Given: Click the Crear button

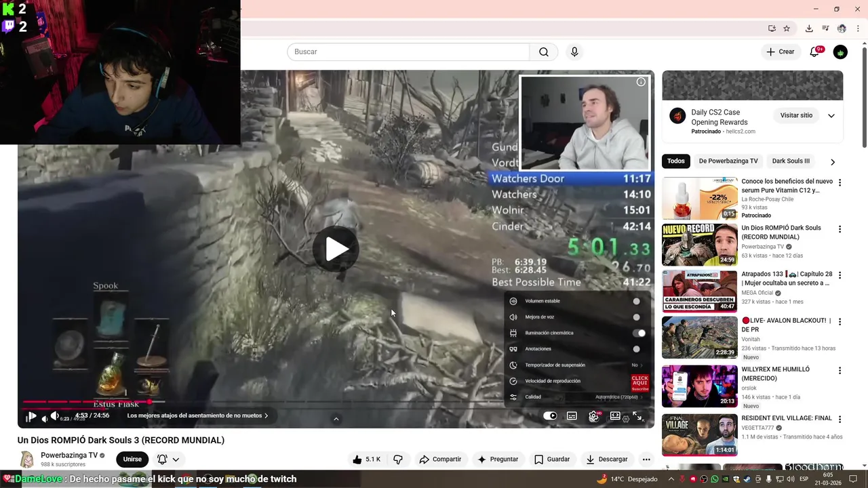Looking at the screenshot, I should (781, 52).
